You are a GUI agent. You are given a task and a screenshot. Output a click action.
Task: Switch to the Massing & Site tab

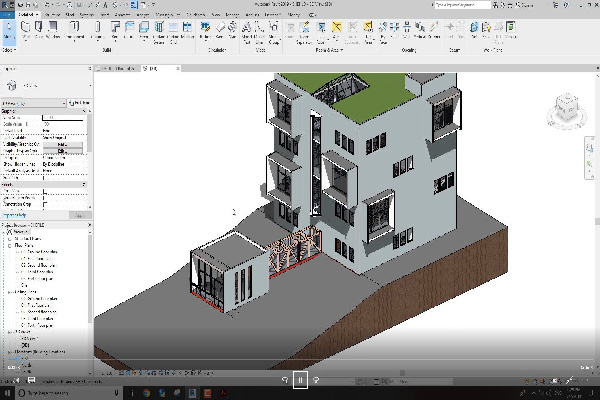coord(168,15)
